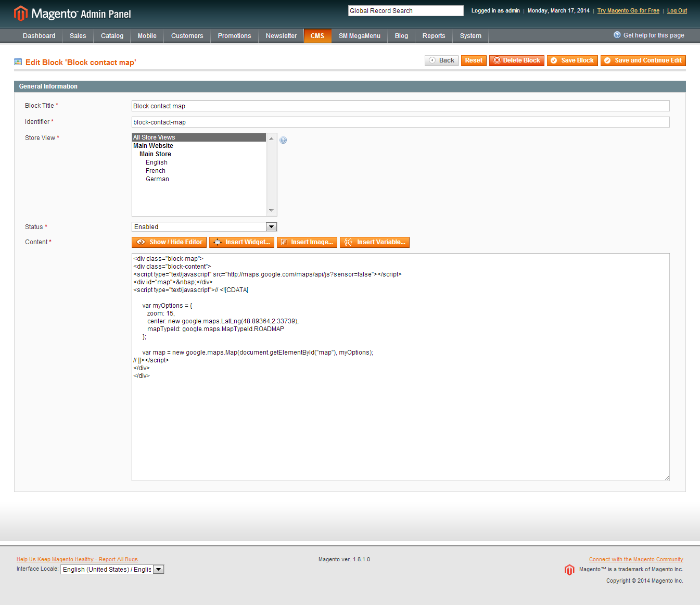Click the store view list scroll-down arrow
The image size is (700, 605).
(271, 211)
